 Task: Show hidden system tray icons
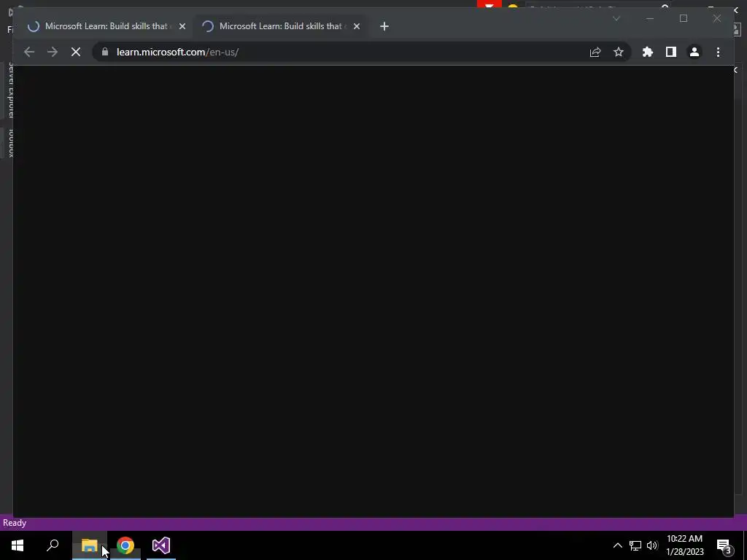(x=617, y=545)
